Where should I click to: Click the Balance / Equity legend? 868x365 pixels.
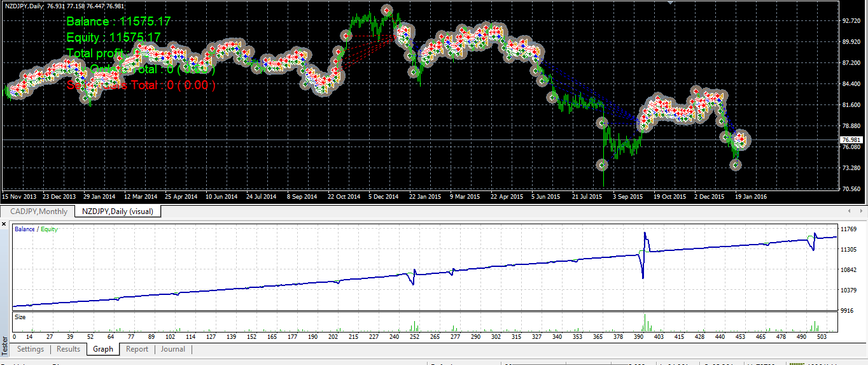(x=36, y=229)
